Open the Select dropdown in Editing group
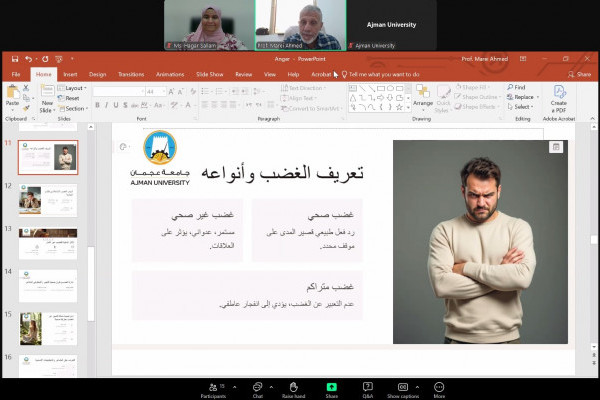Viewport: 600px width, 400px height. click(524, 107)
